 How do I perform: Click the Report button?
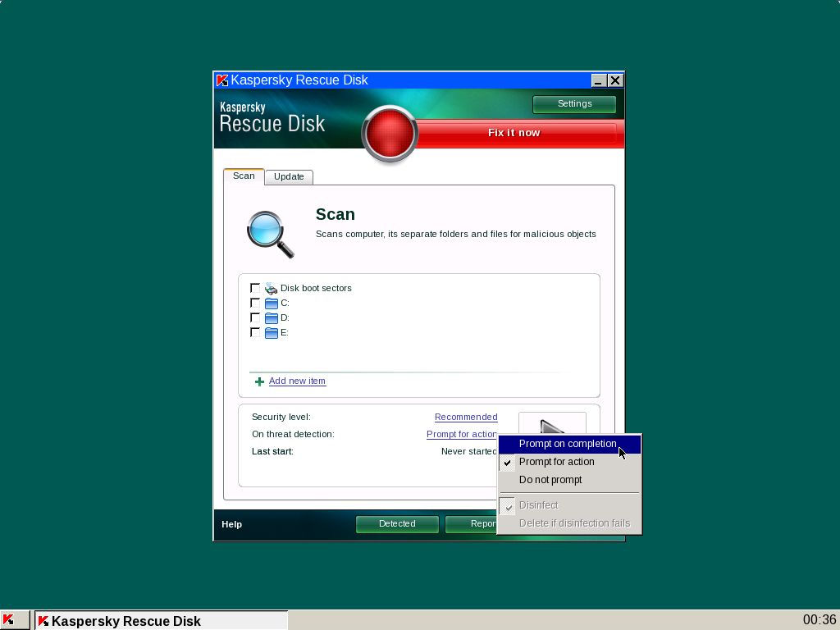click(x=472, y=524)
